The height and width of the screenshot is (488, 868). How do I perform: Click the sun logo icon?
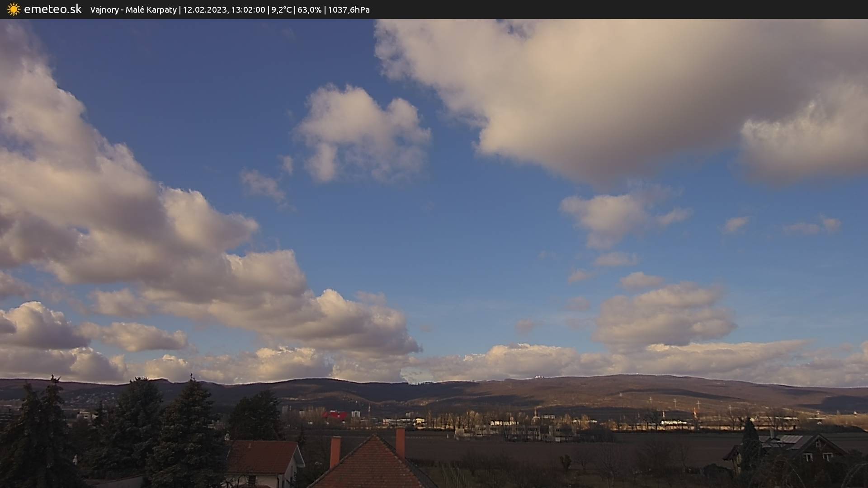click(14, 9)
